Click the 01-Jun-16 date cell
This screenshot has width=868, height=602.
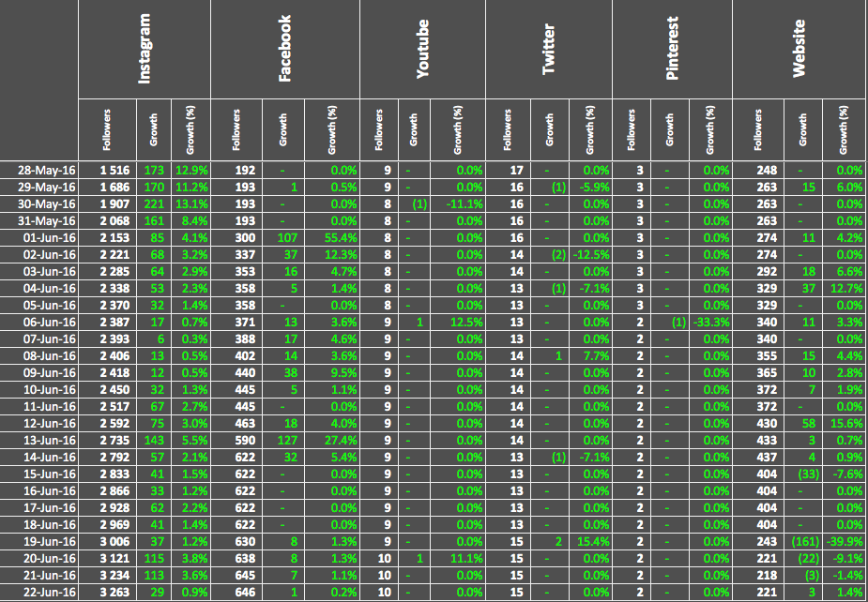(39, 238)
